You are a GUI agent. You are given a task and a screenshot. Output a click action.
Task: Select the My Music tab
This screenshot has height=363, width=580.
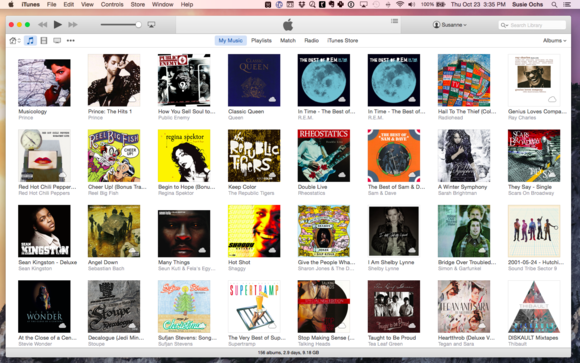pos(230,40)
